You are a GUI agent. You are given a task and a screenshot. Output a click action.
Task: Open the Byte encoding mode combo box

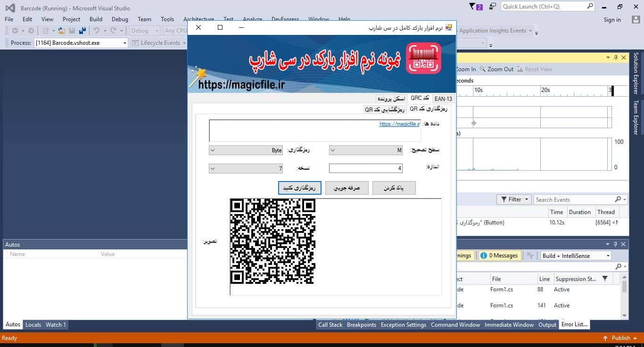click(x=246, y=150)
